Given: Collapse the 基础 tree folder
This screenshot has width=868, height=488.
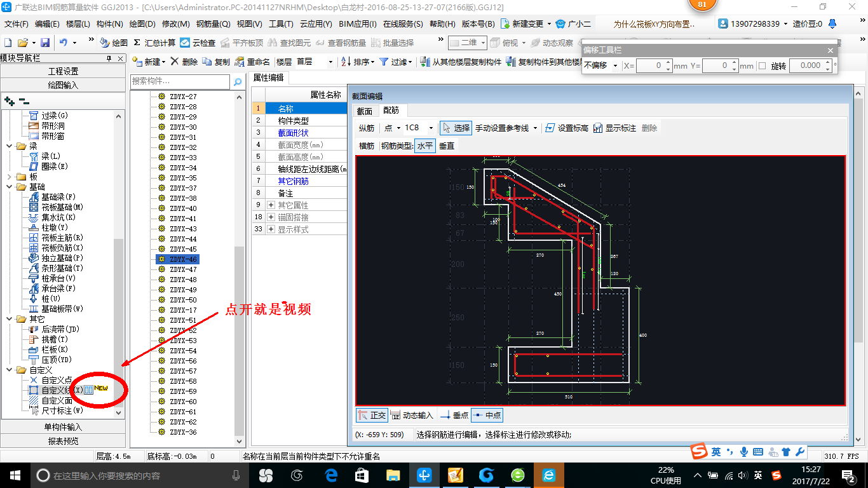Looking at the screenshot, I should [9, 187].
